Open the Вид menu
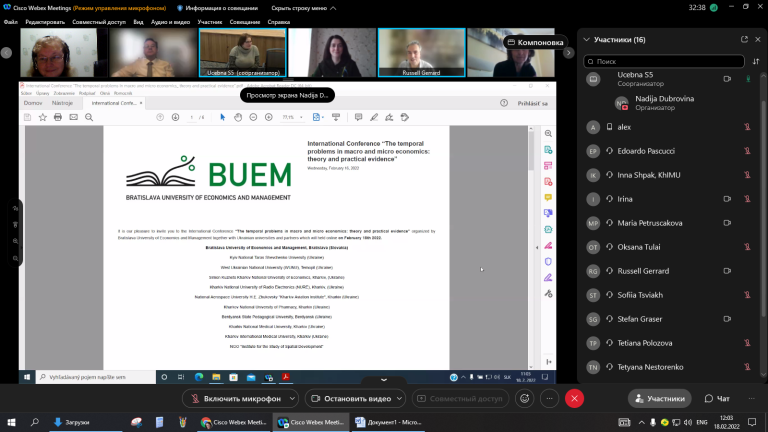This screenshot has width=768, height=432. pyautogui.click(x=139, y=22)
